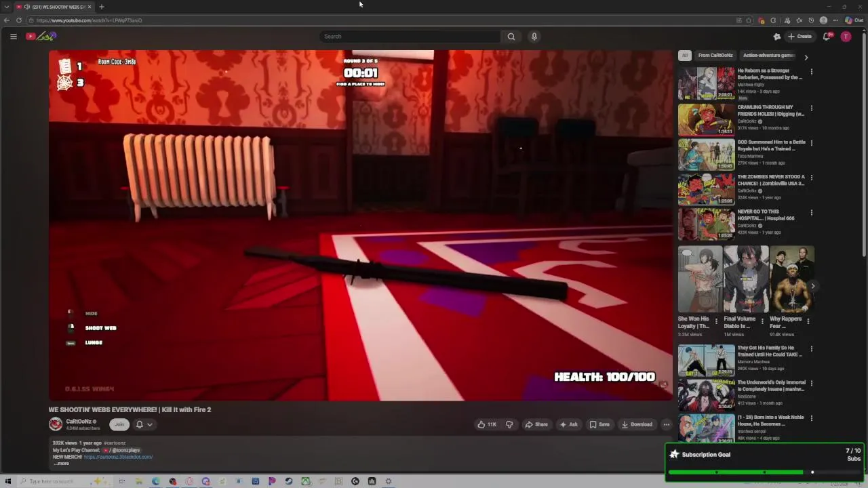The height and width of the screenshot is (488, 868).
Task: Open options for She Won His Loyalty short
Action: [x=715, y=321]
